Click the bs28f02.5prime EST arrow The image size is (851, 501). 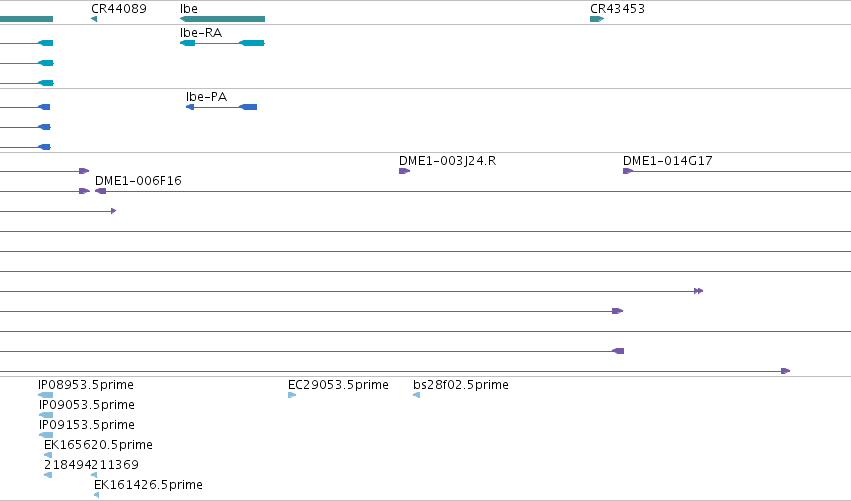click(x=416, y=395)
